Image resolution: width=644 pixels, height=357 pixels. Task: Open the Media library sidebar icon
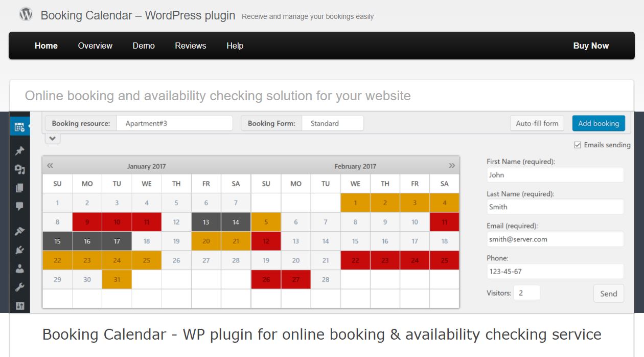point(20,169)
